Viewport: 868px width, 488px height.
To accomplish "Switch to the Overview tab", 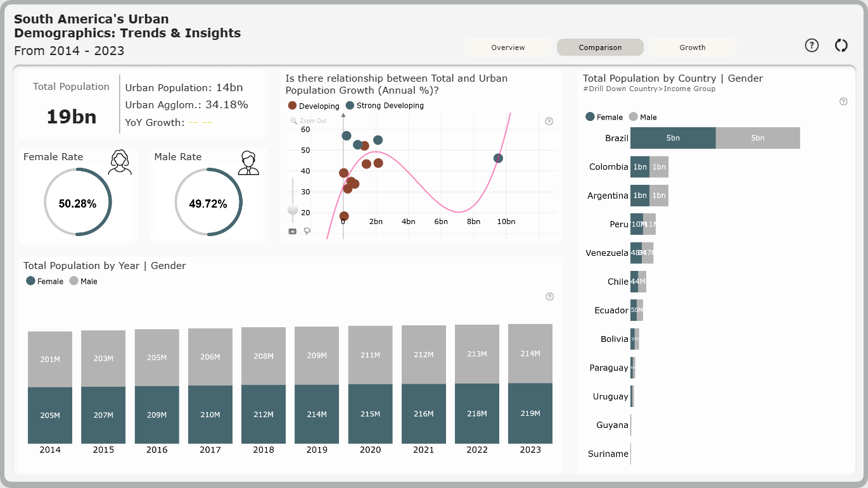I will tap(508, 47).
